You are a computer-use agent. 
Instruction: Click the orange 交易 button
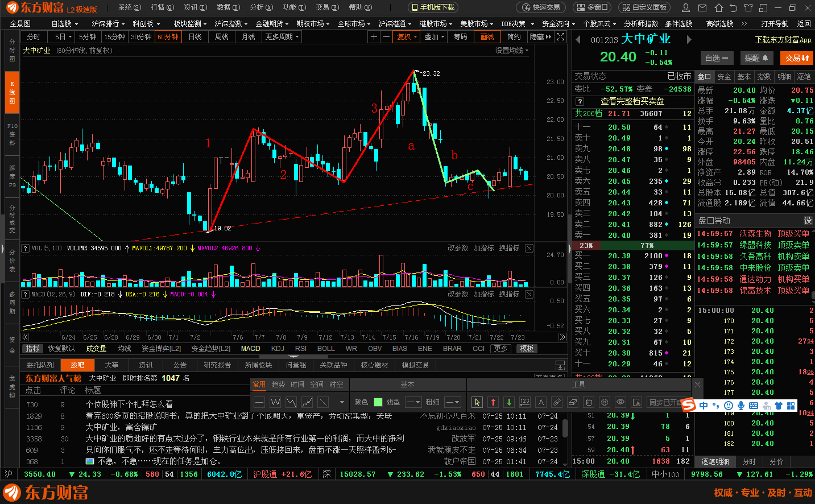coord(797,58)
